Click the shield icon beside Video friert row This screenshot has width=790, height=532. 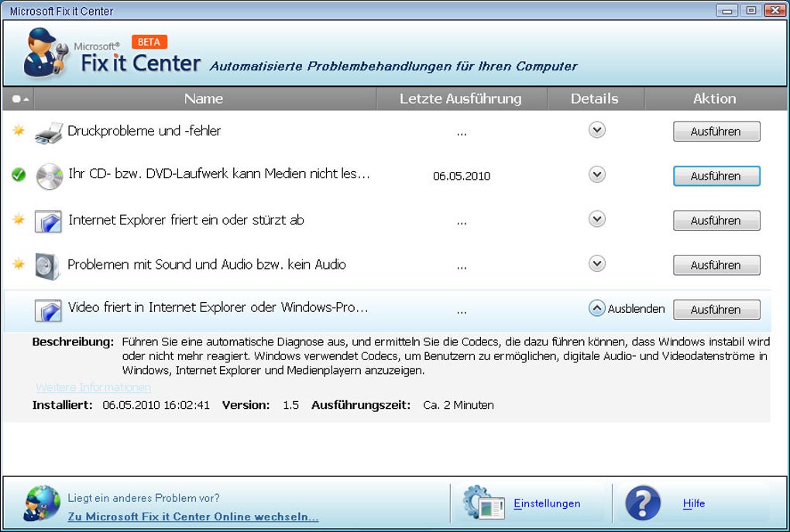point(48,311)
